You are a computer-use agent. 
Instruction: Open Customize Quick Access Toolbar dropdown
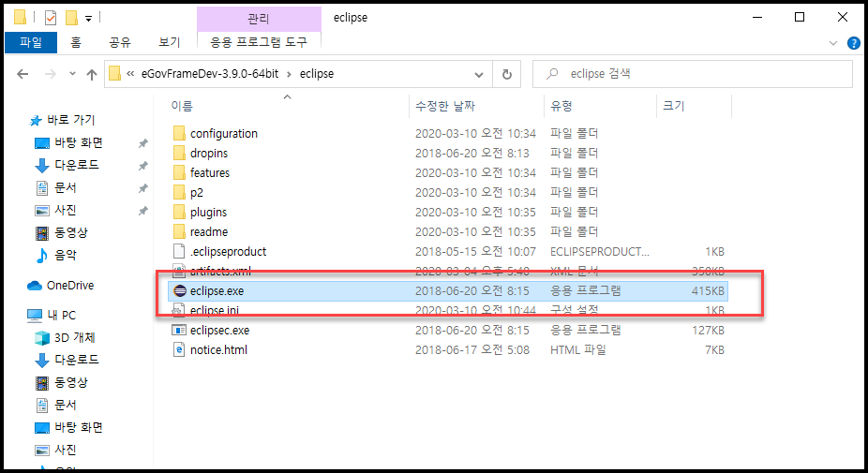[x=88, y=19]
